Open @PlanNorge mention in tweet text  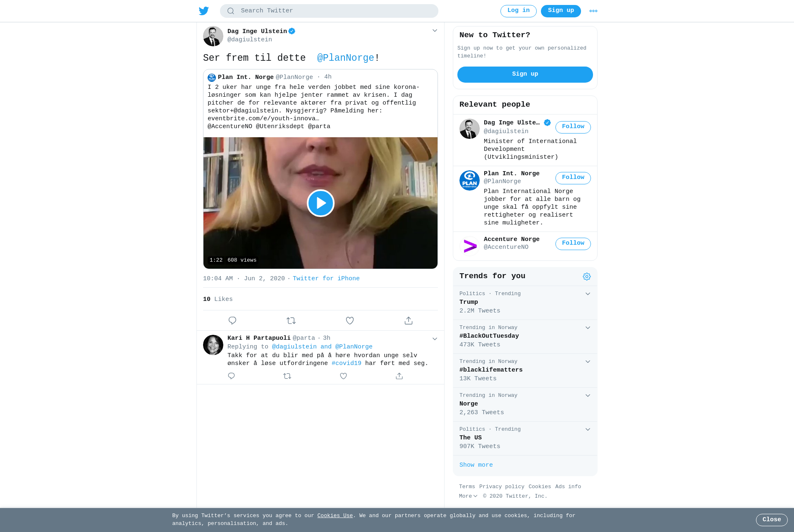tap(346, 58)
